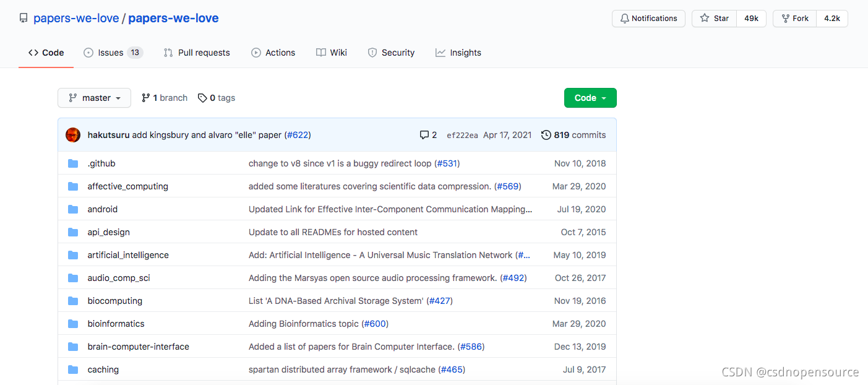This screenshot has height=385, width=868.
Task: Open pull request #622 link
Action: [x=298, y=135]
